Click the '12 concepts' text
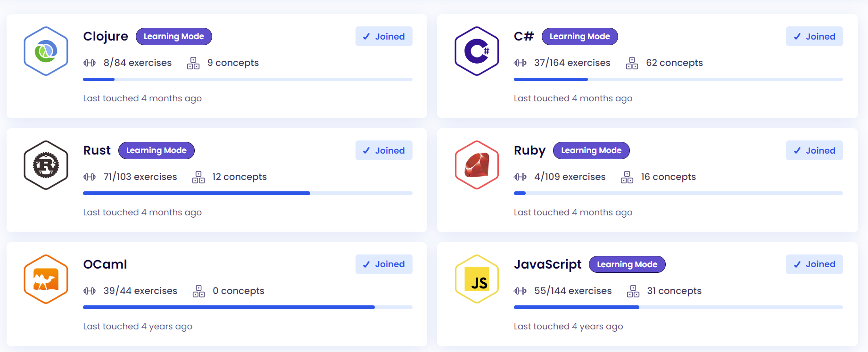The width and height of the screenshot is (868, 352). point(239,177)
